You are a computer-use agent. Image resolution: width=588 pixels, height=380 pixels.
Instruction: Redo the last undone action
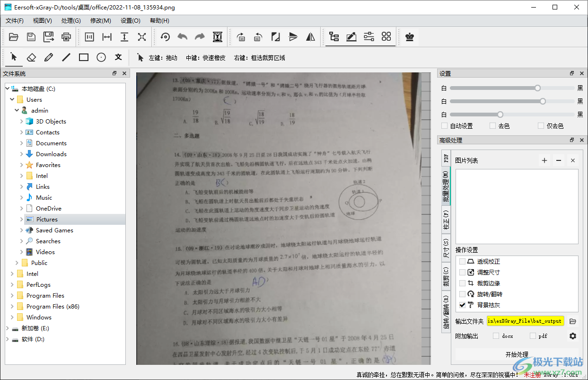click(x=200, y=37)
